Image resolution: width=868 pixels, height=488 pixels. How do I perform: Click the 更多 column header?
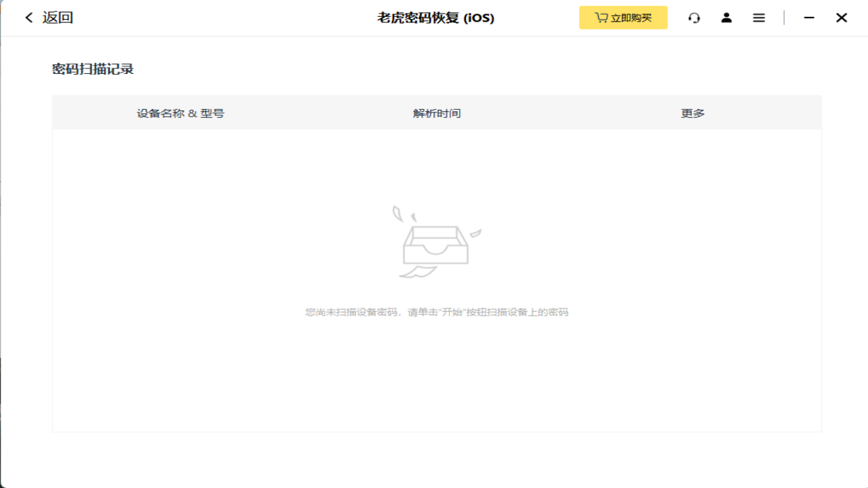pos(691,113)
